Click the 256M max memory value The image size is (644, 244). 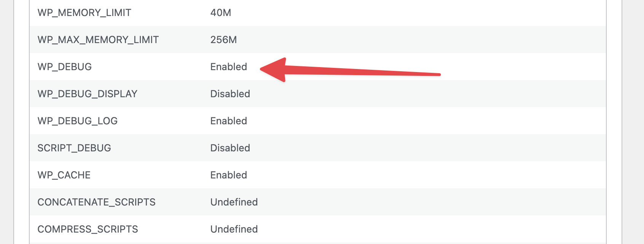click(x=223, y=40)
